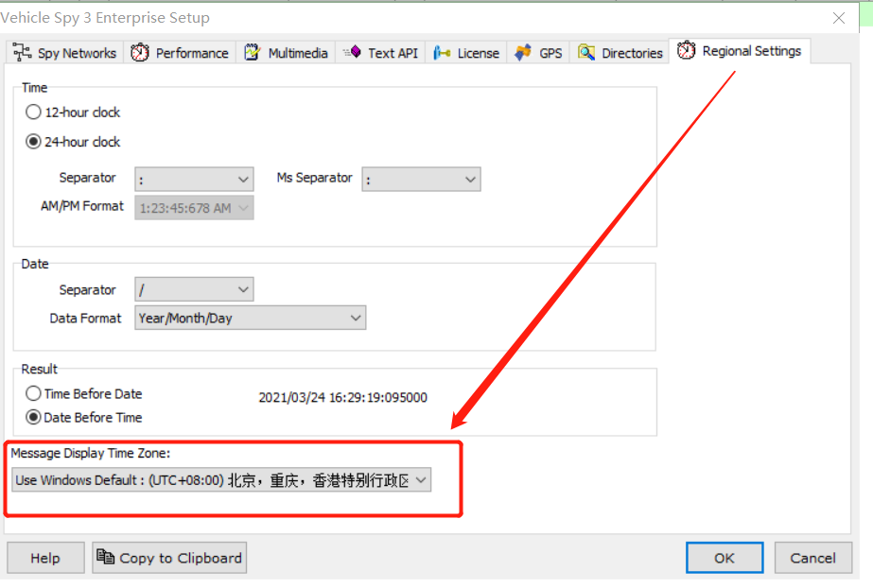Click the Message Display Time Zone label

[91, 454]
